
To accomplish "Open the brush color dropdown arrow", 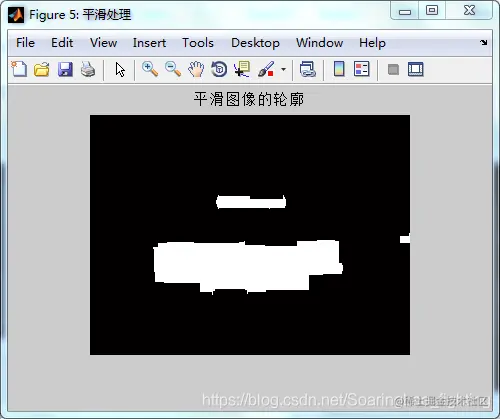I will pyautogui.click(x=283, y=69).
